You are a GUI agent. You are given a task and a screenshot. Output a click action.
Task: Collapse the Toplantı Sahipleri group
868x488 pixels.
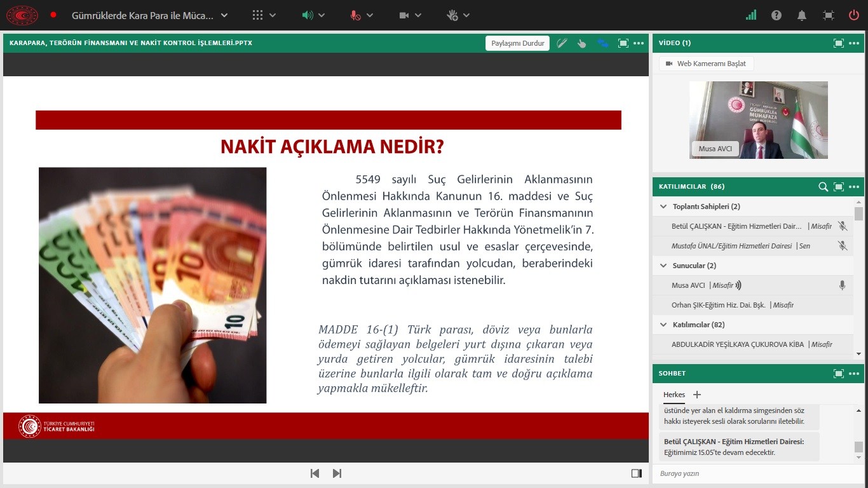pyautogui.click(x=663, y=207)
